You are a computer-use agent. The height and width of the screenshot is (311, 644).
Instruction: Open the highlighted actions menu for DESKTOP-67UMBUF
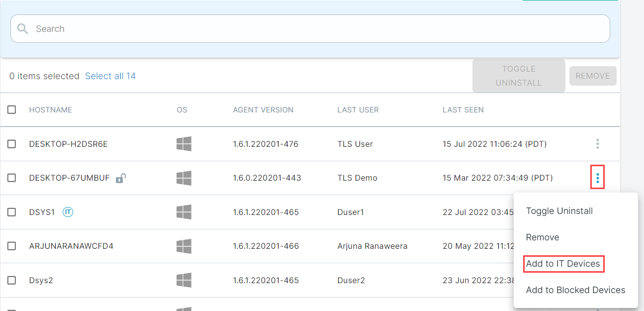click(597, 177)
